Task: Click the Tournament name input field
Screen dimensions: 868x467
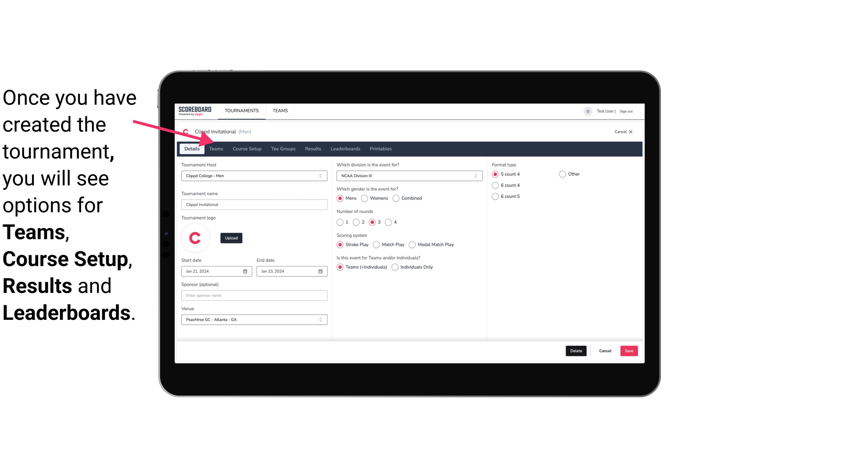Action: click(254, 204)
